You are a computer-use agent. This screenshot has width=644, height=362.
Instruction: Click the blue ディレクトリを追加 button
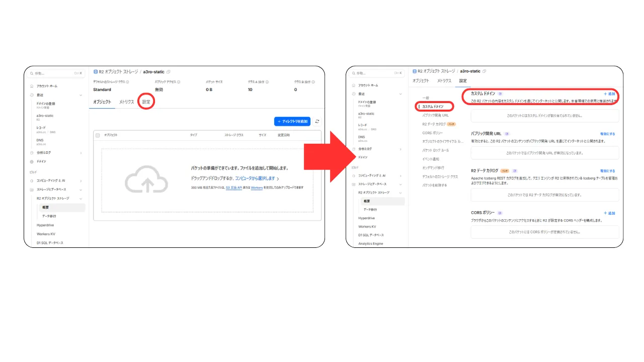(x=292, y=121)
